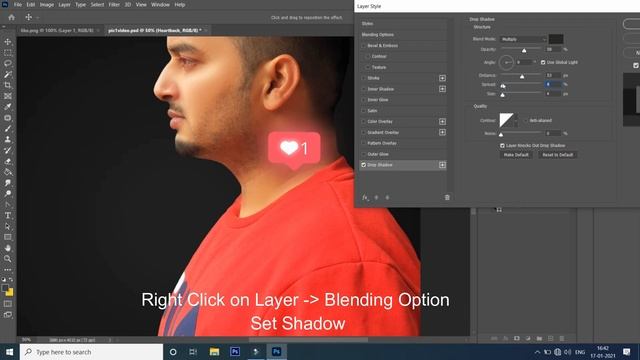Click the Opacity slider handle
This screenshot has width=640, height=360.
[x=524, y=50]
